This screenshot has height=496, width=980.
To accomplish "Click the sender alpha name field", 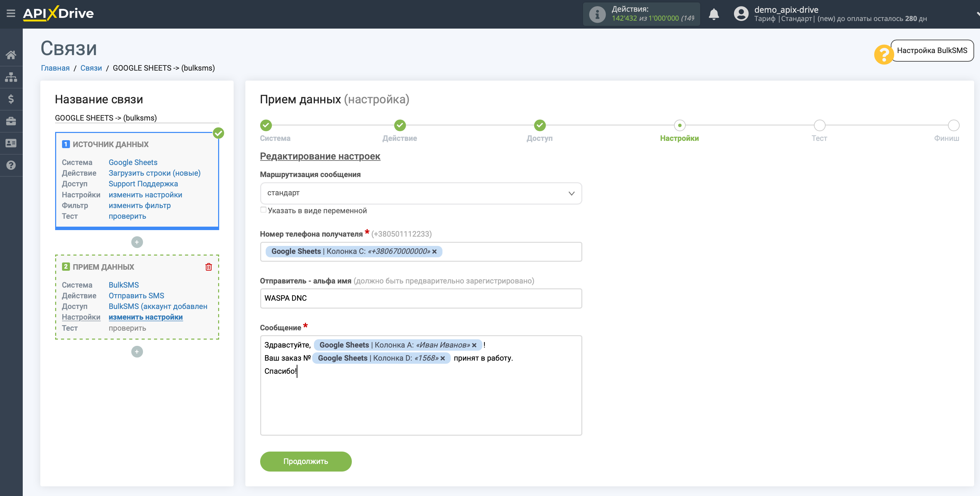I will click(421, 298).
